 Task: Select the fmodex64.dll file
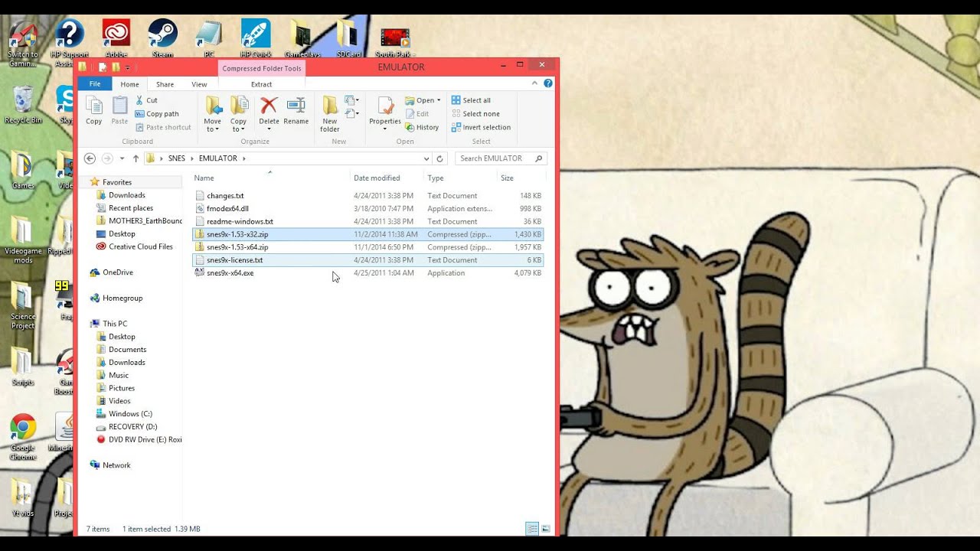click(367, 209)
